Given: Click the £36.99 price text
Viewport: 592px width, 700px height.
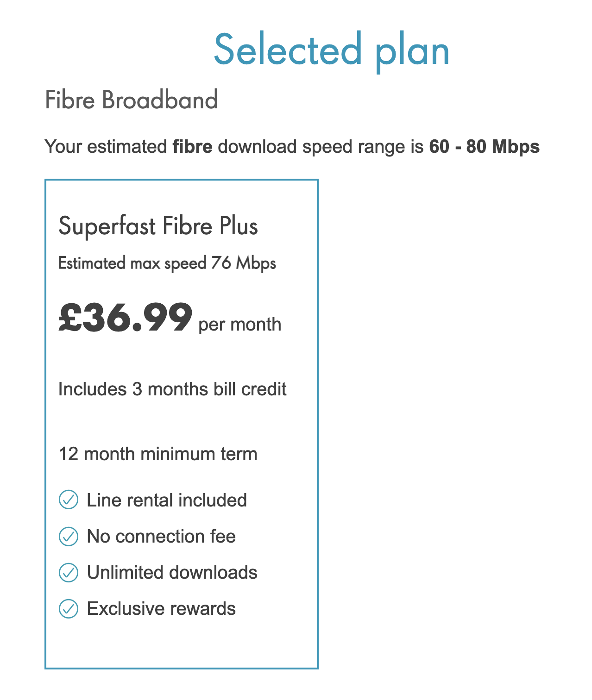Looking at the screenshot, I should point(125,317).
